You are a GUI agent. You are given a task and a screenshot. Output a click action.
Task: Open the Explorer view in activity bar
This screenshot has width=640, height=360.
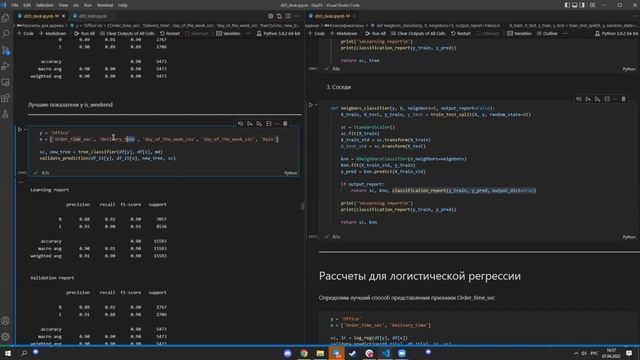click(6, 18)
